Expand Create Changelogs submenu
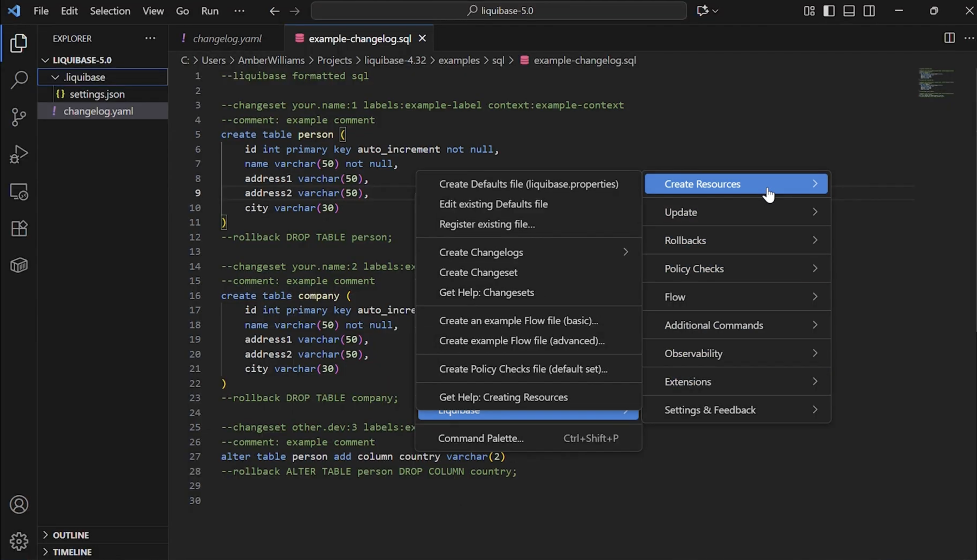The width and height of the screenshot is (977, 560). 528,252
